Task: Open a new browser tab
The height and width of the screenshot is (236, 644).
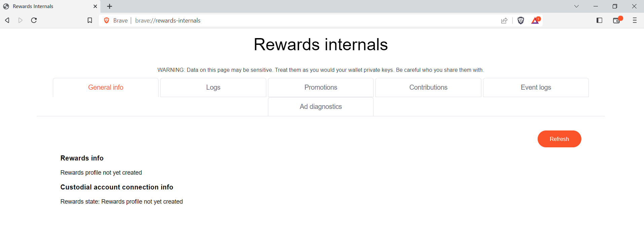Action: (x=109, y=6)
